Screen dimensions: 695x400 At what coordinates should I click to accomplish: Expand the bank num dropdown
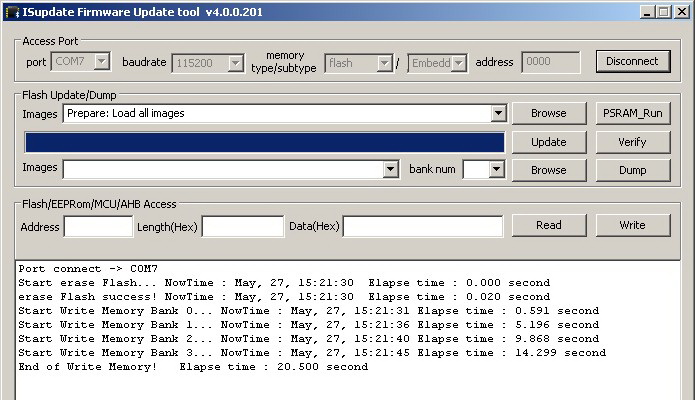click(x=497, y=170)
